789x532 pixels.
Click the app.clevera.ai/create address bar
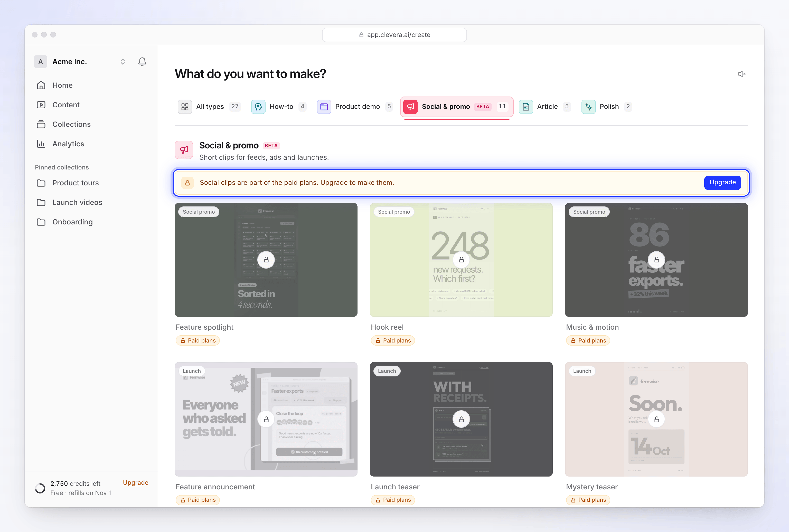(394, 35)
